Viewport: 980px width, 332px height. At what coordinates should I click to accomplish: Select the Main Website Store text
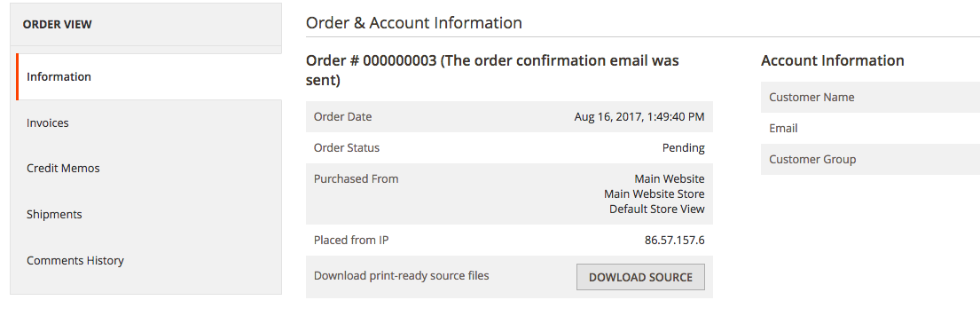(x=654, y=194)
